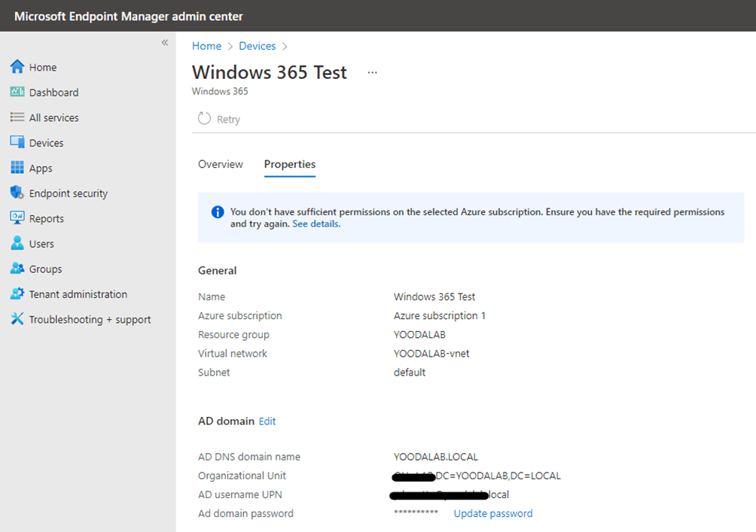The width and height of the screenshot is (756, 532).
Task: Click the All services list icon
Action: pyautogui.click(x=17, y=117)
